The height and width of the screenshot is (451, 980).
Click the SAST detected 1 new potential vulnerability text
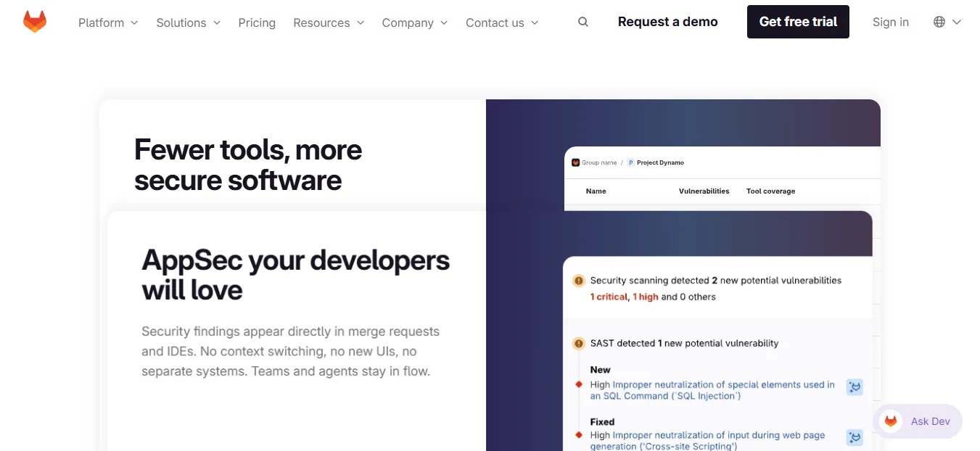(684, 344)
